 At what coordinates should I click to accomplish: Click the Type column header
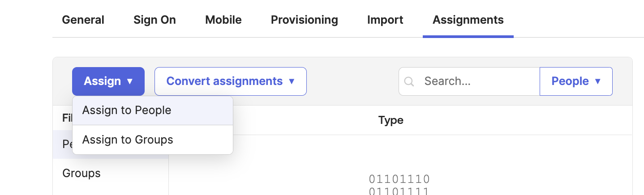[391, 120]
